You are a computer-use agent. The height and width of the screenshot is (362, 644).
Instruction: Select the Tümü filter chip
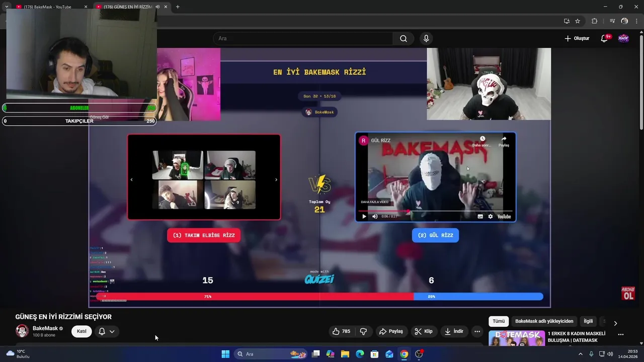499,321
